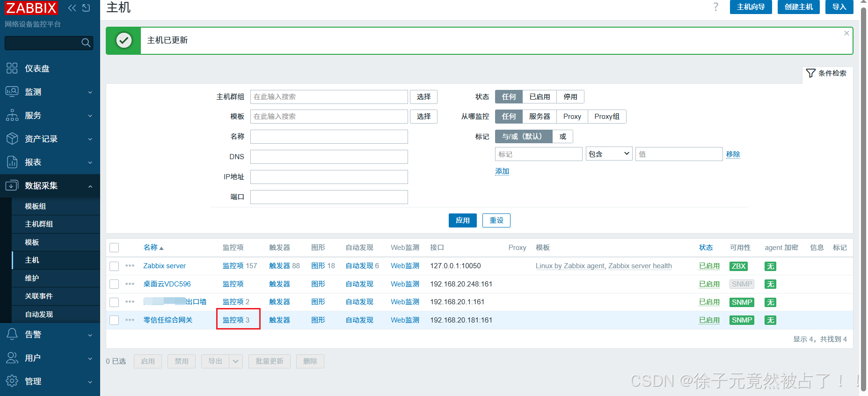
Task: Select 停用 in the 状态 filter
Action: coord(570,97)
